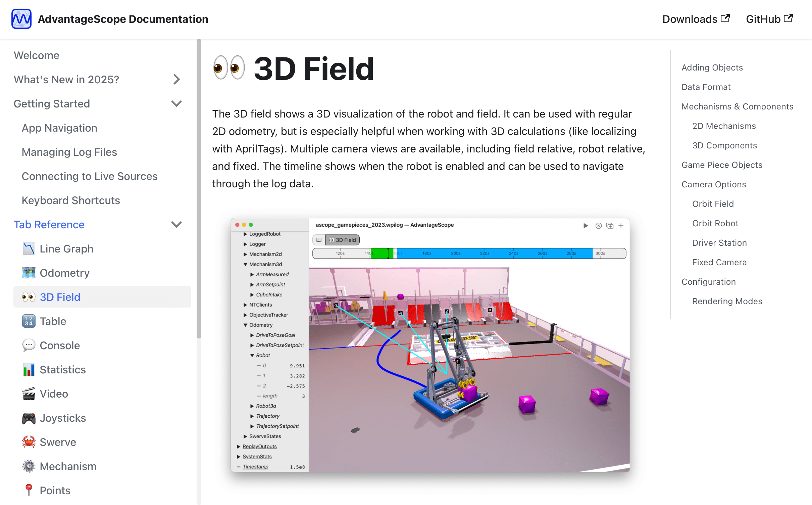The height and width of the screenshot is (505, 812).
Task: Click the AdvantageScope logo icon
Action: pos(21,19)
